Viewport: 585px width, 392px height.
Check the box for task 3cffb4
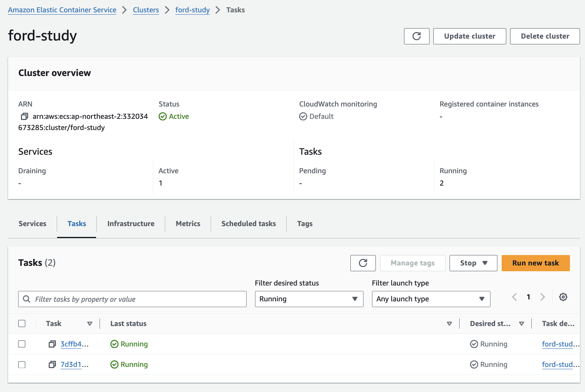[22, 344]
